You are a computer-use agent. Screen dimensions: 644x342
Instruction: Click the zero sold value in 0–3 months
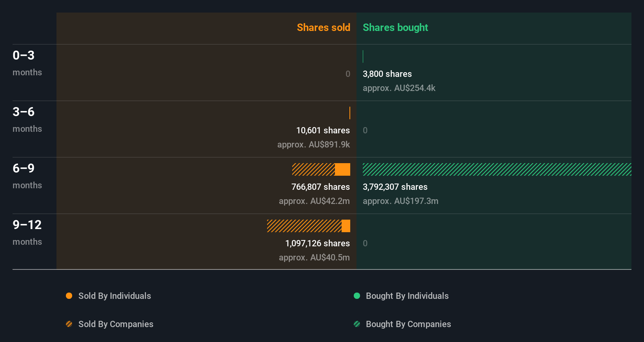[x=348, y=74]
